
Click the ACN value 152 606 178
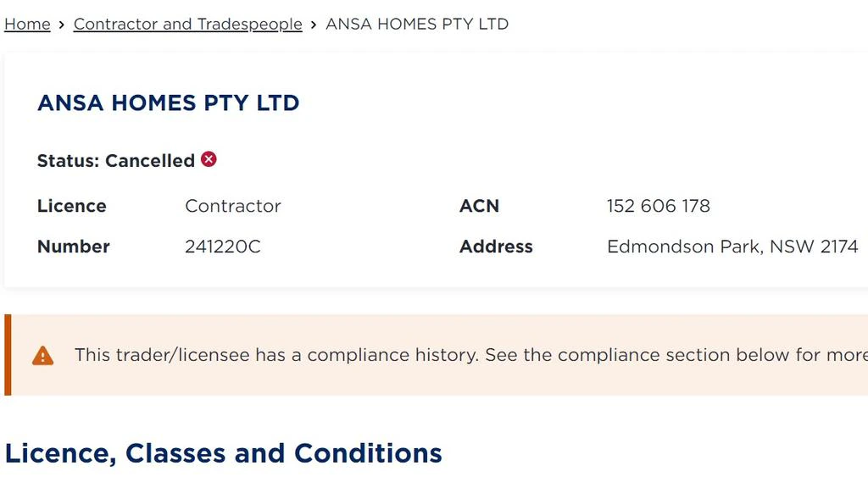point(658,206)
